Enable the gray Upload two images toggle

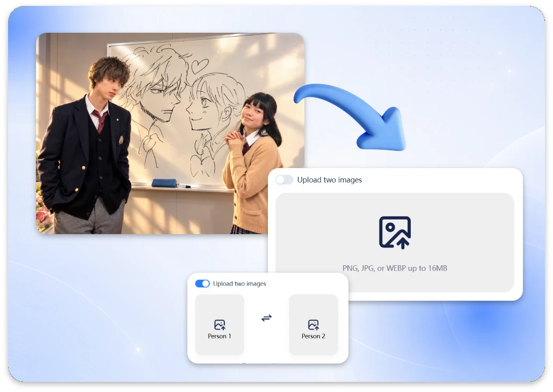click(x=284, y=180)
